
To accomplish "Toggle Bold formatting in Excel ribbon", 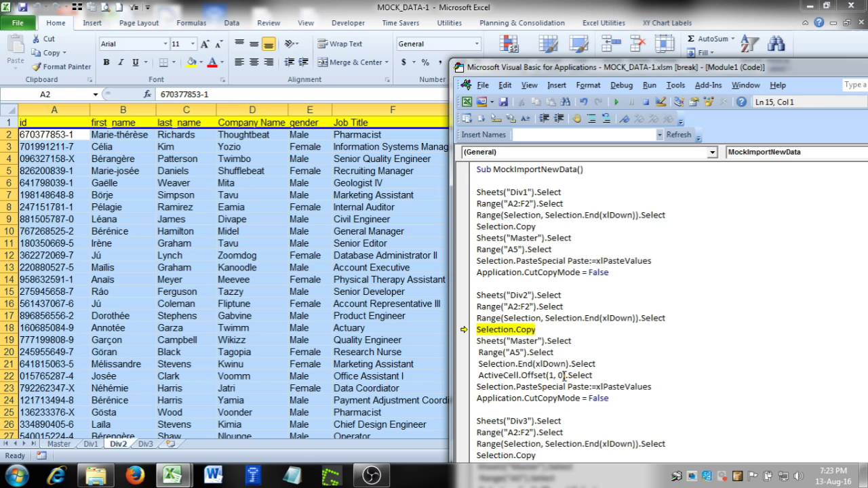I will coord(106,62).
